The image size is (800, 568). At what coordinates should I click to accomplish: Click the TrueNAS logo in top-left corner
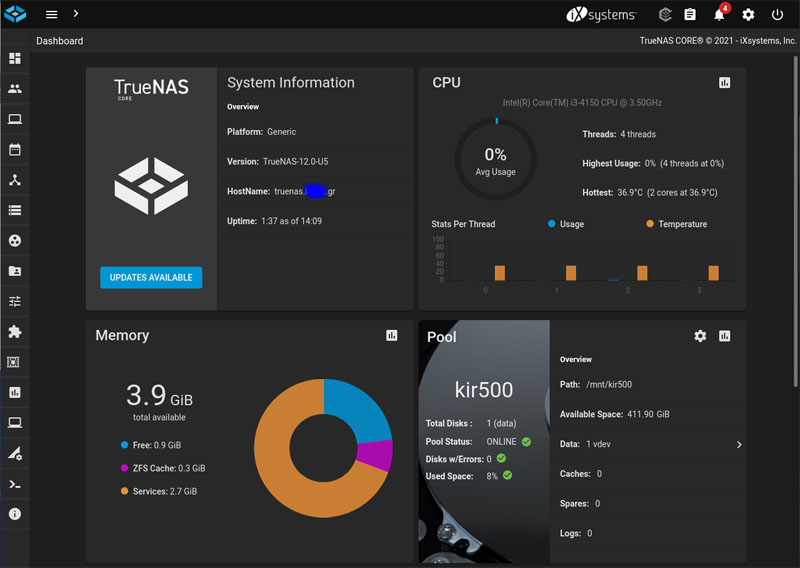pyautogui.click(x=15, y=14)
